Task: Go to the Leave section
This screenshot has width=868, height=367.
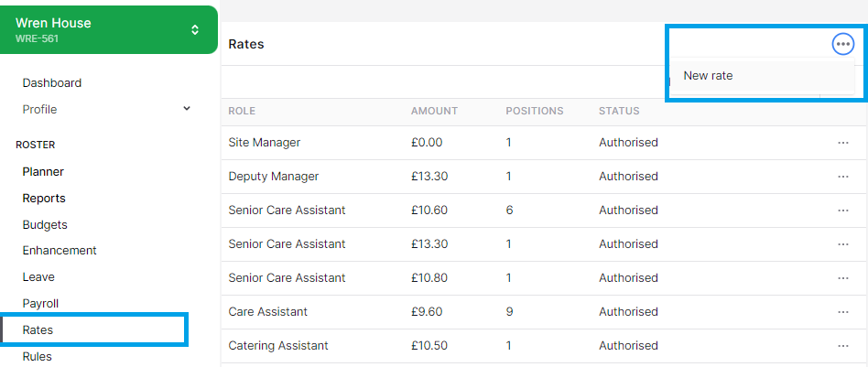Action: 38,277
